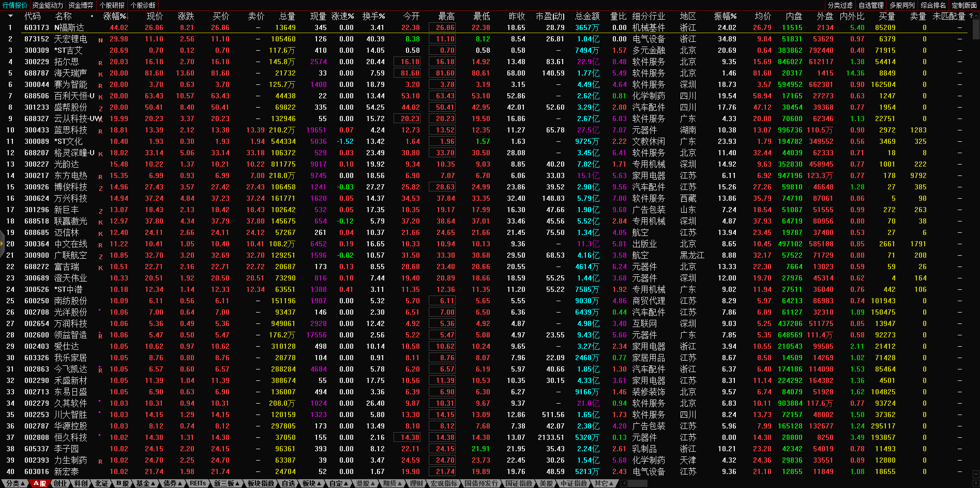
Task: Switch to the 资金驱动力 tab
Action: click(47, 5)
